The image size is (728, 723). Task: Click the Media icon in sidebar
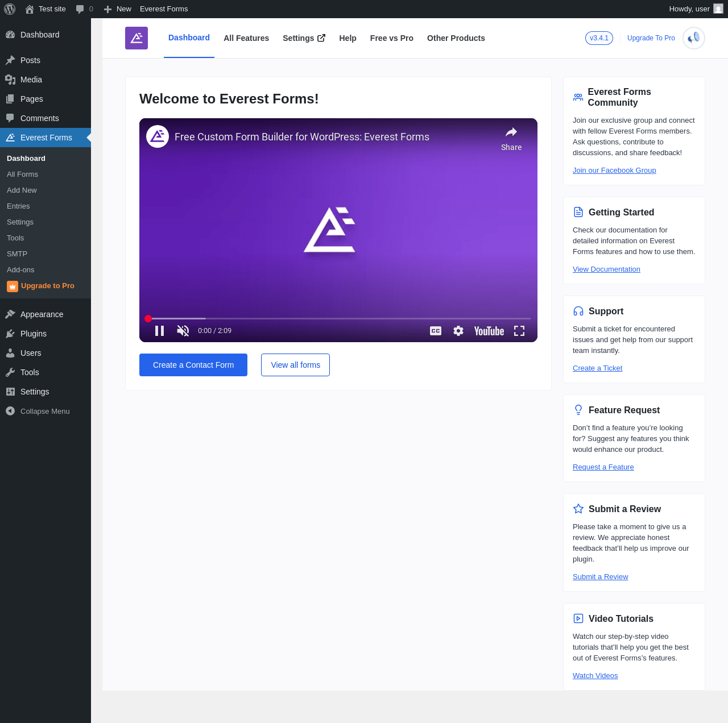(x=10, y=80)
